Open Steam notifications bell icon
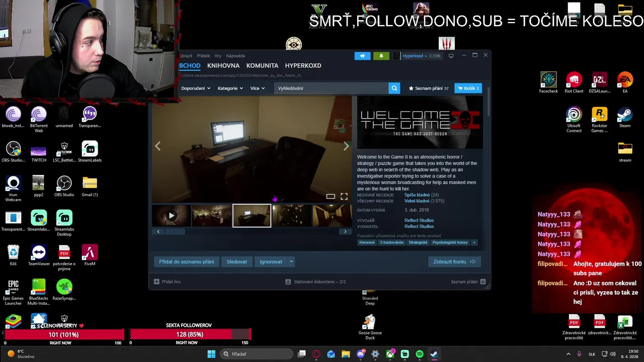The width and height of the screenshot is (644, 362). [x=381, y=56]
